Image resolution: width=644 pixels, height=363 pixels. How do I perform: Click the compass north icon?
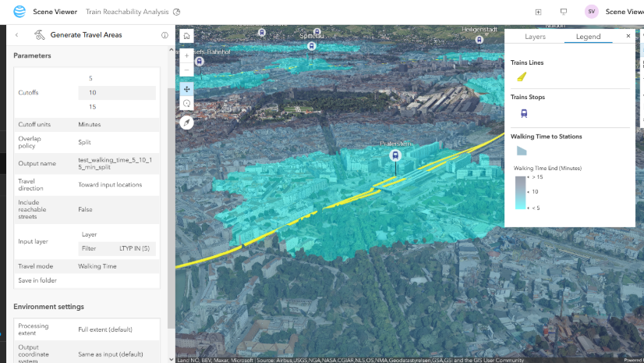[186, 123]
